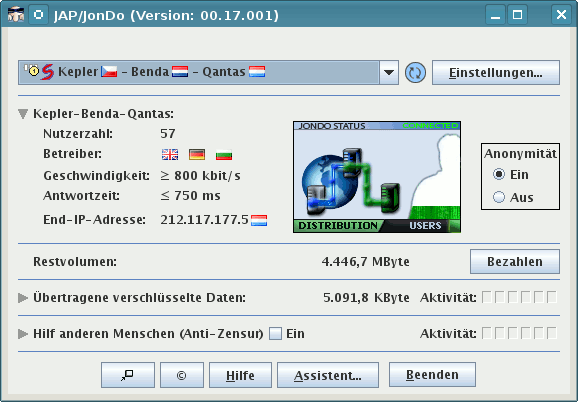Minimize the JAP/JonDo window
The width and height of the screenshot is (578, 402).
pos(495,15)
